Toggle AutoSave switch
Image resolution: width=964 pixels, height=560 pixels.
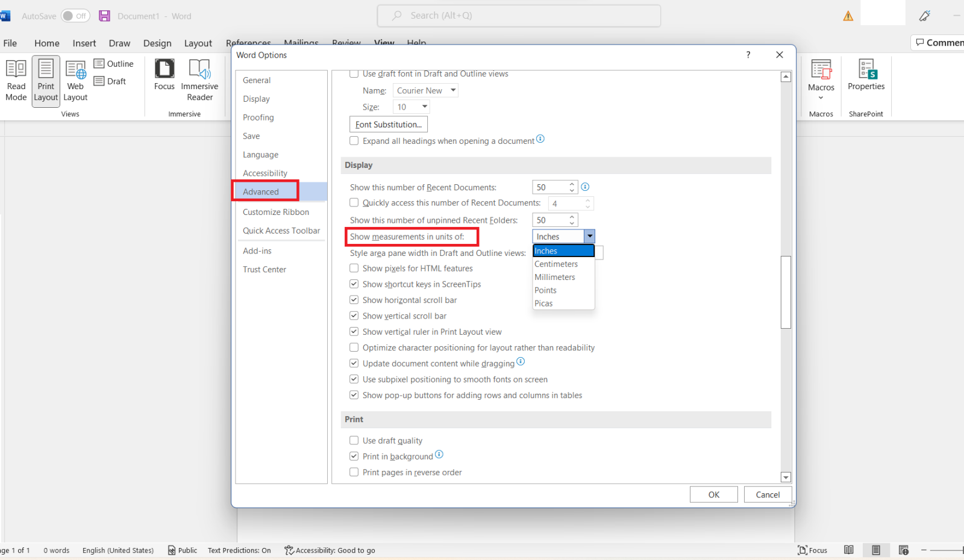(x=75, y=16)
